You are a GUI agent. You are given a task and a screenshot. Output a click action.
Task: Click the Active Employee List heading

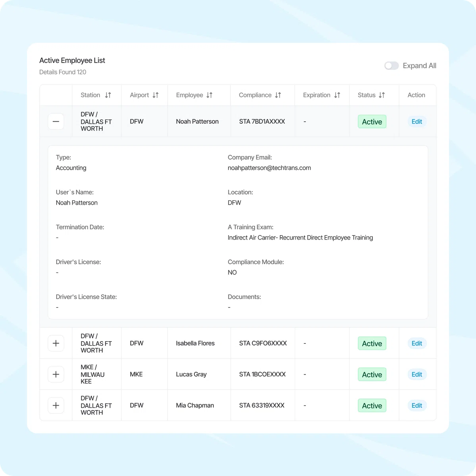[x=72, y=60]
